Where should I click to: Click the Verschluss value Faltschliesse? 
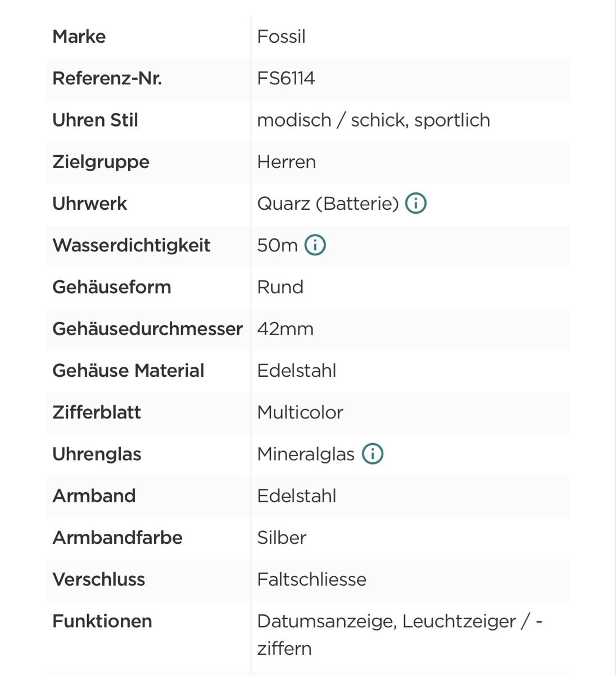coord(312,579)
